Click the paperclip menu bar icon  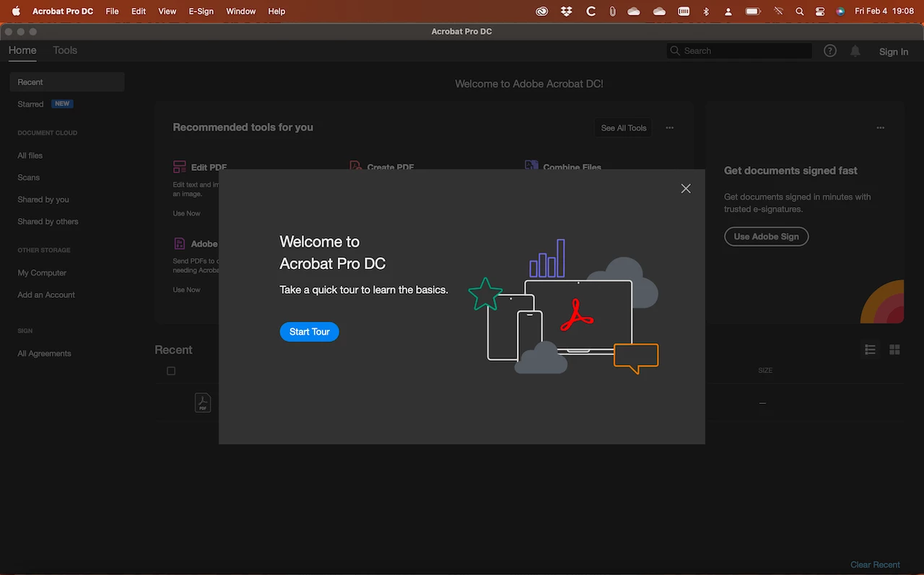click(x=612, y=12)
